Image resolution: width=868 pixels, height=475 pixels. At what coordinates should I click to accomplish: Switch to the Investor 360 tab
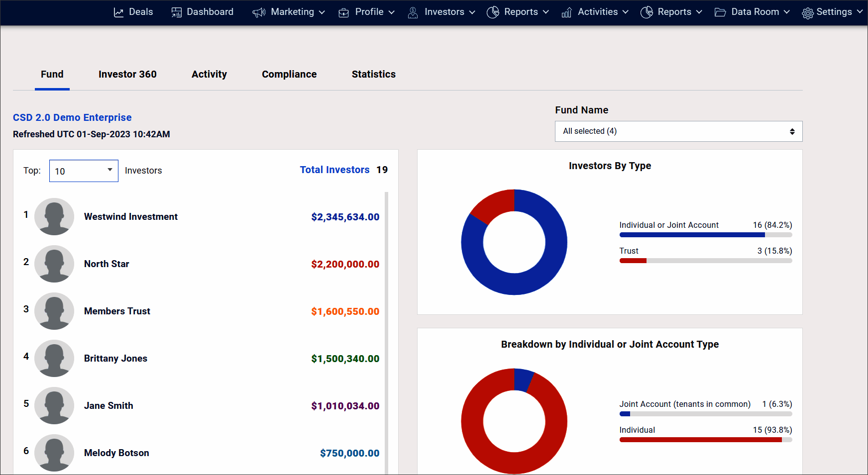pos(127,74)
